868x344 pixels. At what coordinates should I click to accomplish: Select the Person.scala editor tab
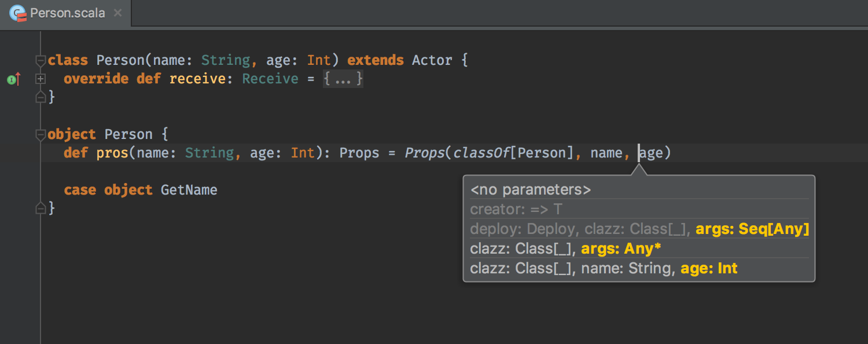(65, 13)
